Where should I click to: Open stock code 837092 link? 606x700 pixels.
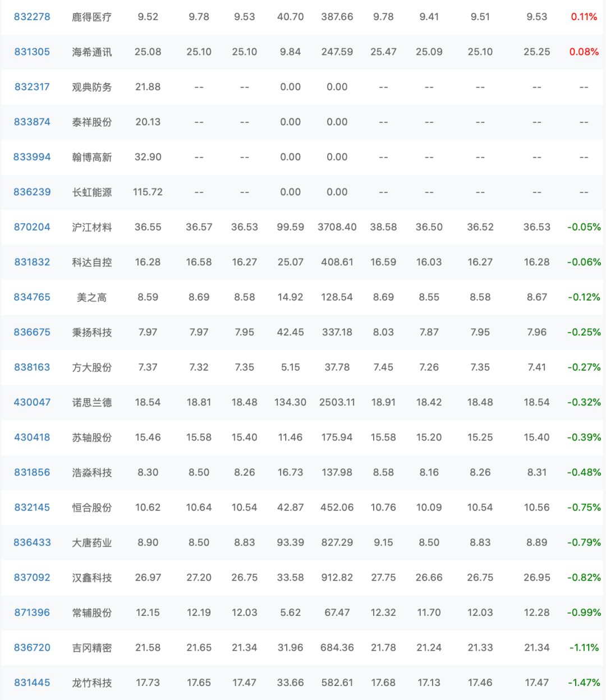pos(32,578)
